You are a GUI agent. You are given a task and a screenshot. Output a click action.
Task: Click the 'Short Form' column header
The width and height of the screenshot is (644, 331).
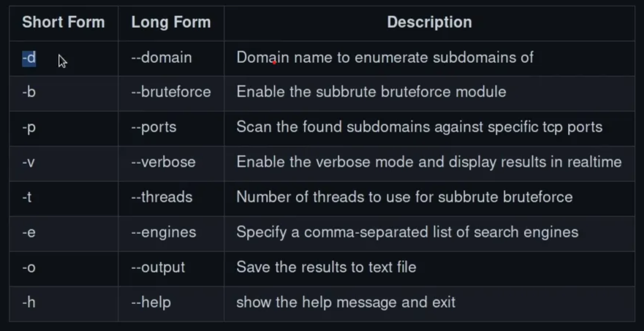pyautogui.click(x=64, y=23)
